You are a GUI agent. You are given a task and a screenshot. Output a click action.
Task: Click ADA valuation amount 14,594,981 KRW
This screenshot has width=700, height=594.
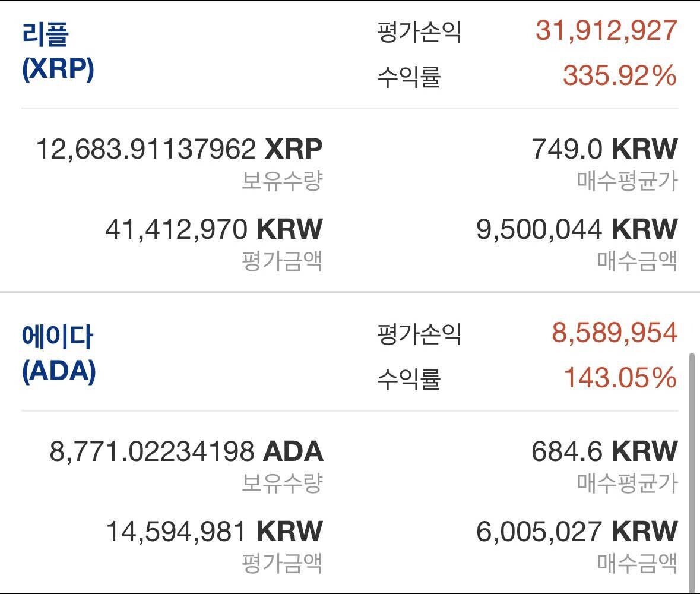[214, 531]
